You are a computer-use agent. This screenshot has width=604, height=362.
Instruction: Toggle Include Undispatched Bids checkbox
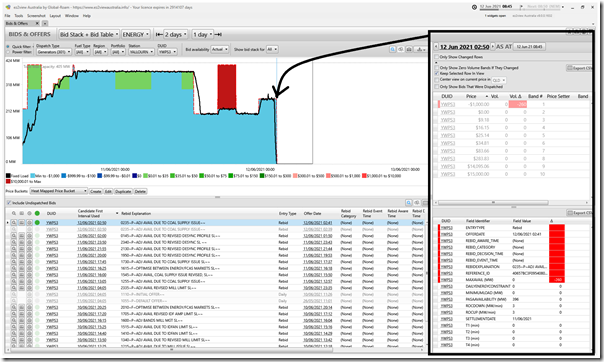(9, 203)
